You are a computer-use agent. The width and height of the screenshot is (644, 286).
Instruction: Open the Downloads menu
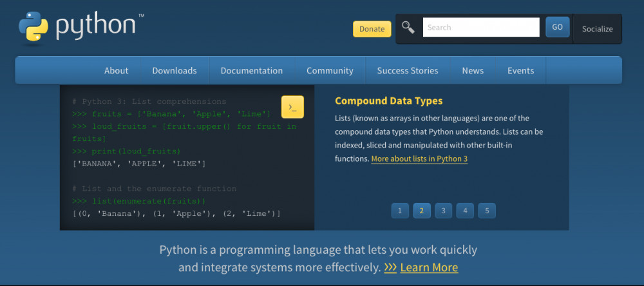pyautogui.click(x=175, y=71)
